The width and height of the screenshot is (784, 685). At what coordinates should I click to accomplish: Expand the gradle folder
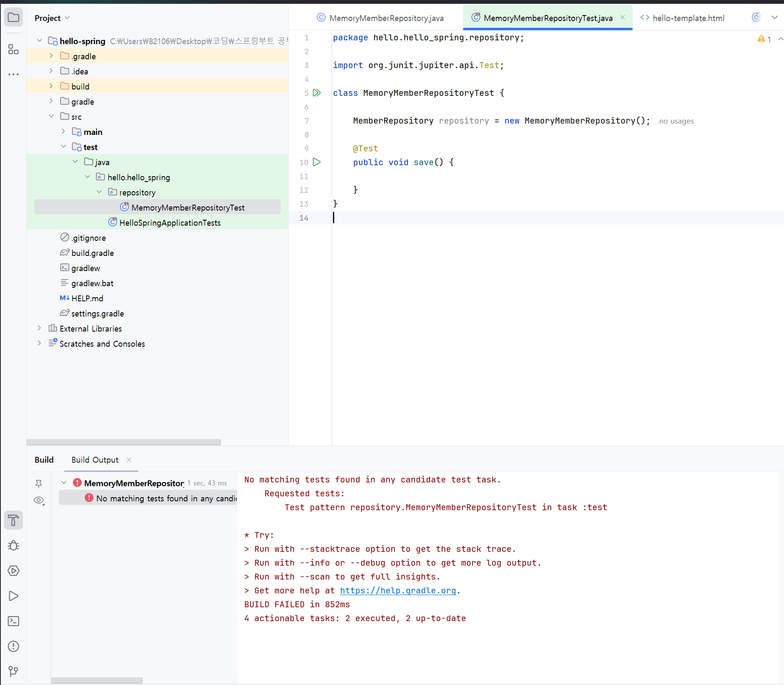pos(51,101)
